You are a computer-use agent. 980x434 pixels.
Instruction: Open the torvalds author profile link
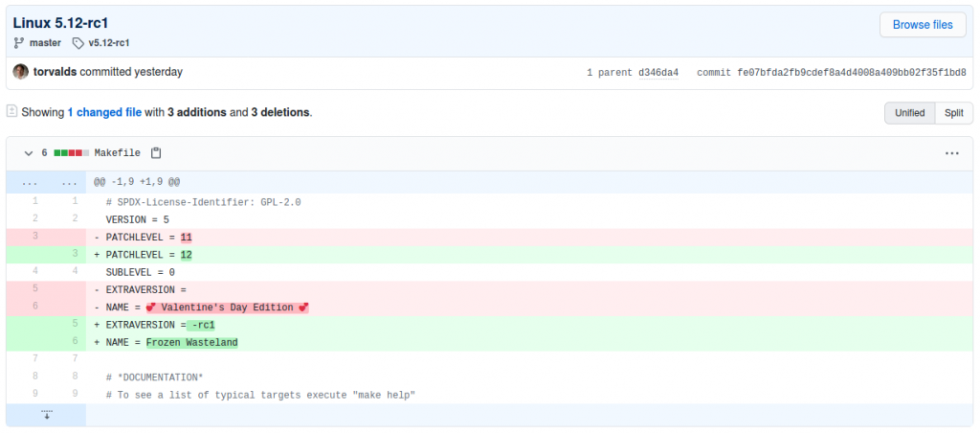tap(55, 72)
